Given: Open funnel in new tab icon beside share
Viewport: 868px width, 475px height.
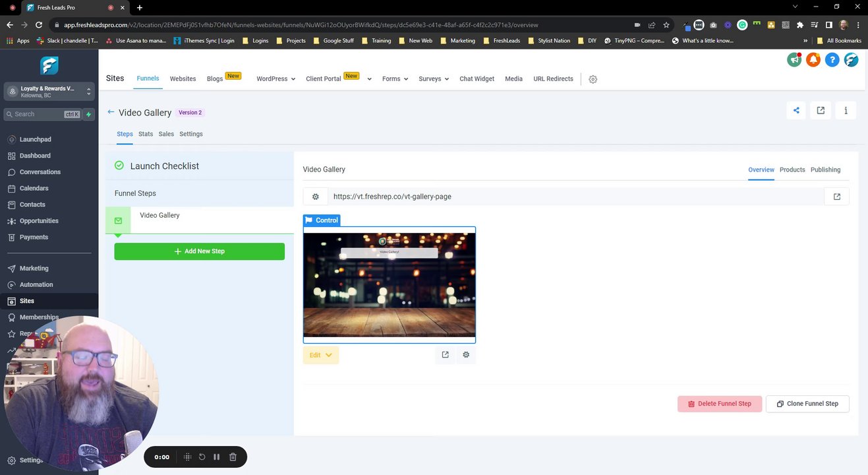Looking at the screenshot, I should pyautogui.click(x=821, y=111).
